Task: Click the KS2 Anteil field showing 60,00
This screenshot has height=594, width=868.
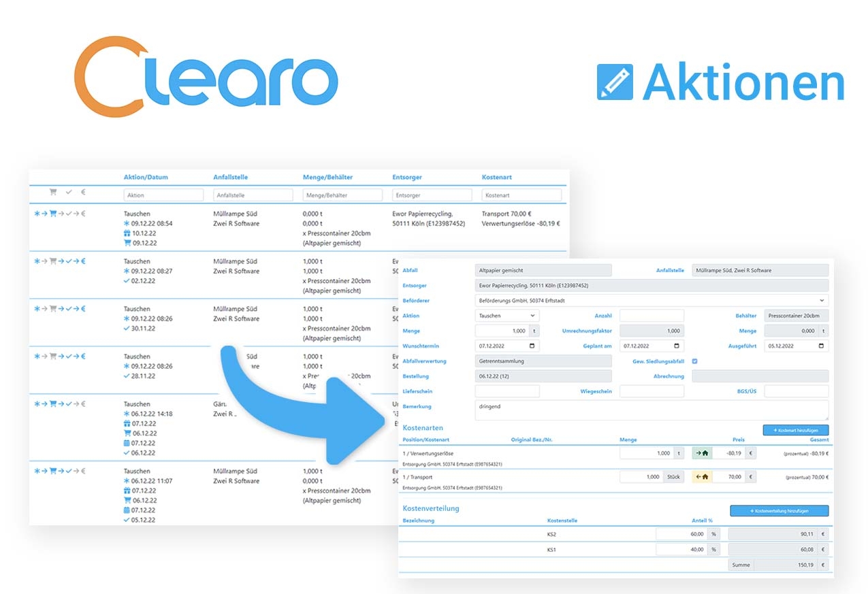Action: pyautogui.click(x=682, y=534)
